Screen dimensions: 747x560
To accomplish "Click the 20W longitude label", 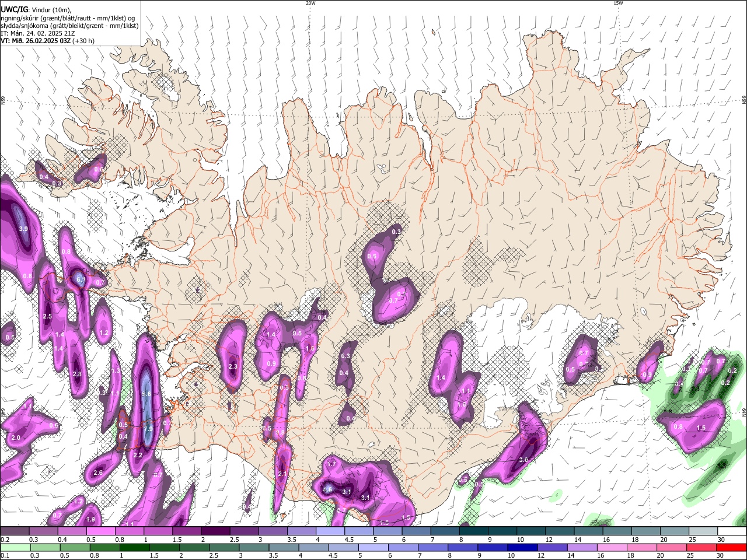I will point(310,3).
